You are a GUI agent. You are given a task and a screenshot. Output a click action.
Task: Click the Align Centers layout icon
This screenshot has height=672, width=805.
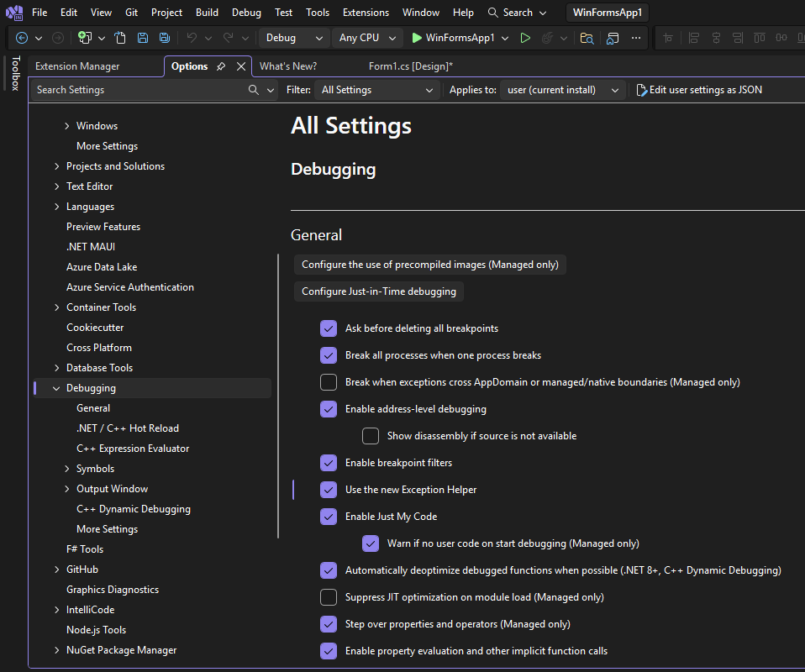pos(716,38)
